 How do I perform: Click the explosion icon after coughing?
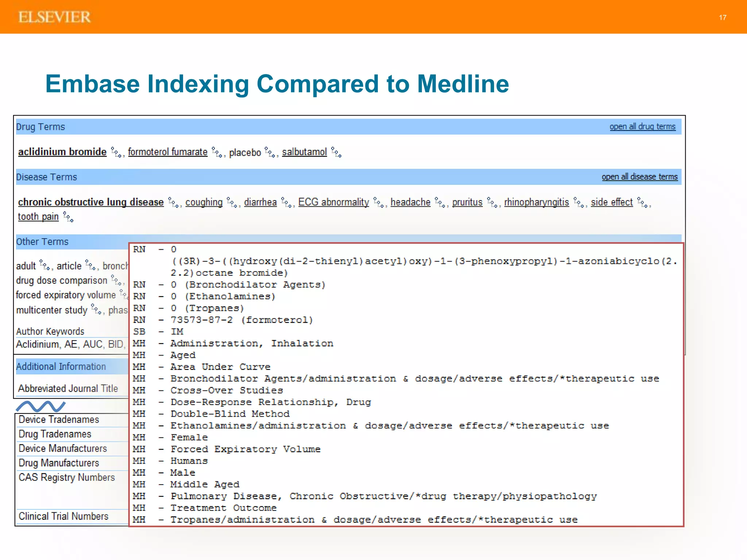(232, 203)
